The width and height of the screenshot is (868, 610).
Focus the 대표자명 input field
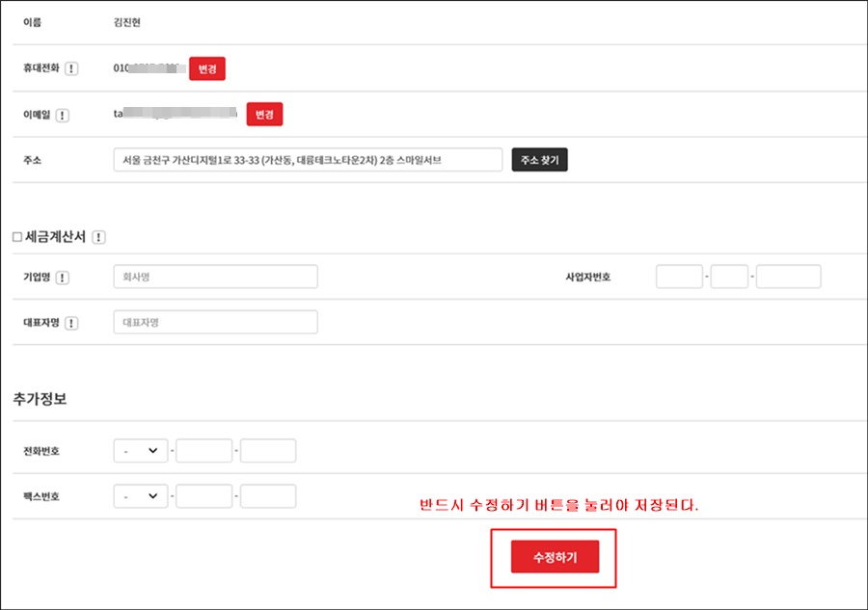coord(215,322)
